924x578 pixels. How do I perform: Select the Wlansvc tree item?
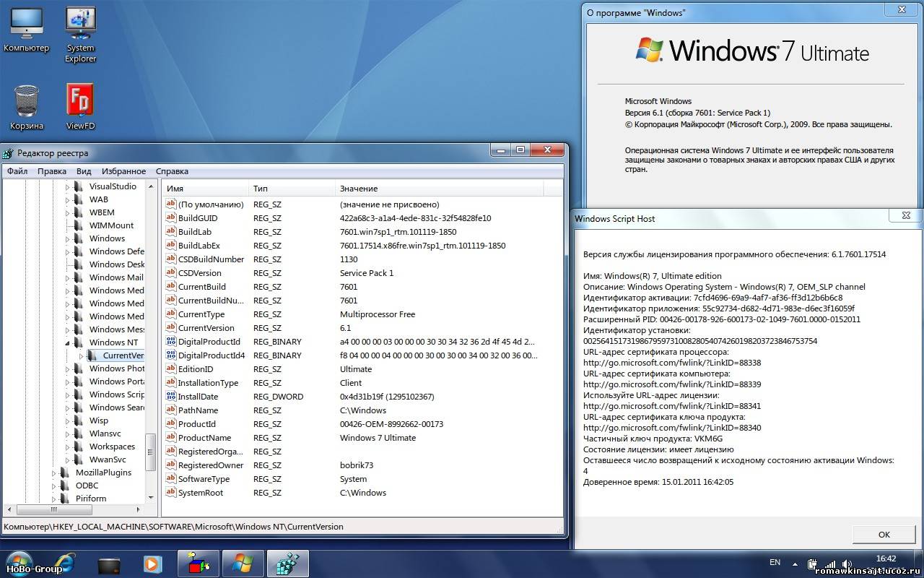pos(105,433)
